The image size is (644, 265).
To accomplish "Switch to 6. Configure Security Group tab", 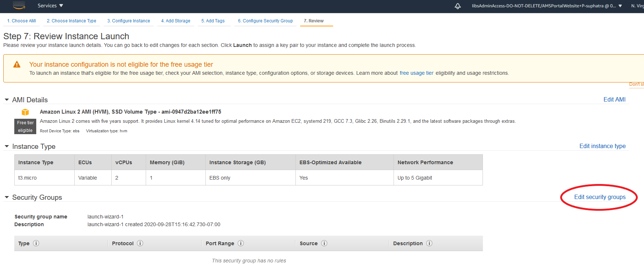I will pos(265,21).
